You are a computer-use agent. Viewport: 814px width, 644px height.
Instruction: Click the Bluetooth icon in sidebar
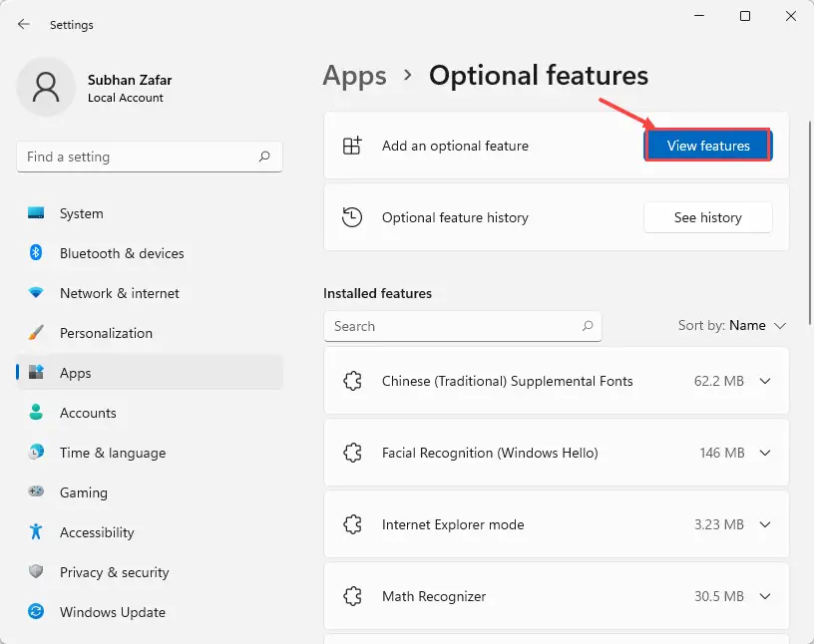pos(36,253)
